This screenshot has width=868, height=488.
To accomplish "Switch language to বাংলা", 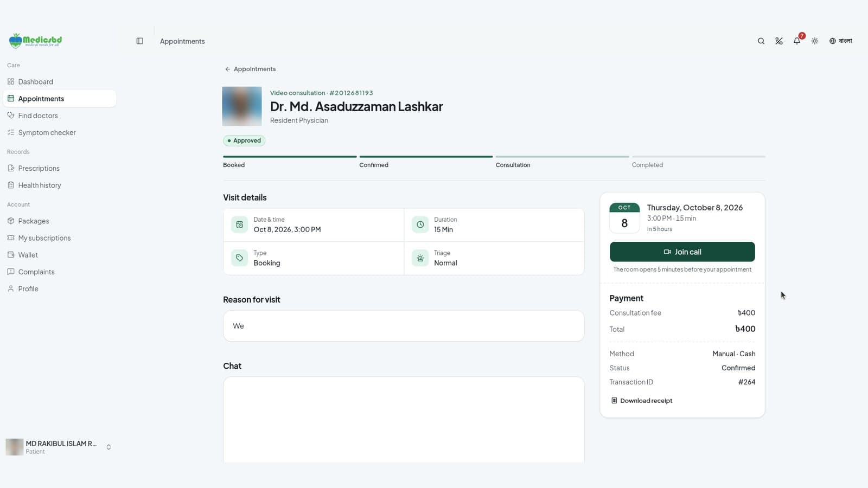I will 840,41.
